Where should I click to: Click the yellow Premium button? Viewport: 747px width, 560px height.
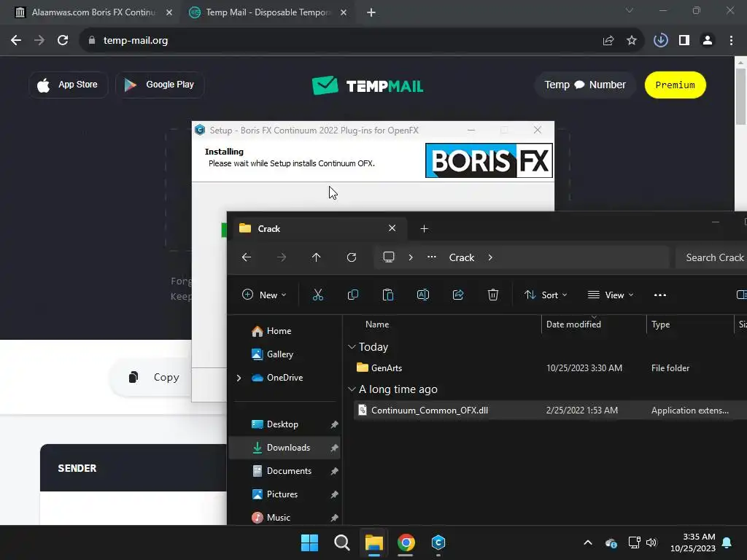[x=675, y=85]
